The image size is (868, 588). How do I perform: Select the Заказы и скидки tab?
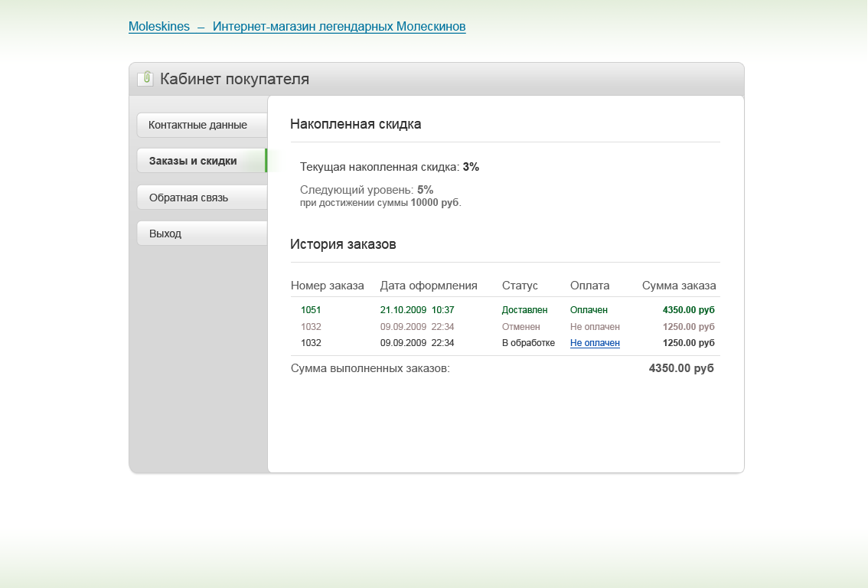[202, 161]
